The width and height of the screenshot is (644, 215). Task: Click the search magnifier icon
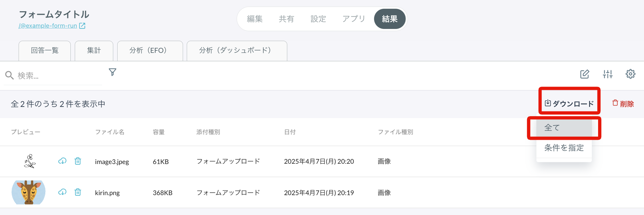[x=9, y=75]
